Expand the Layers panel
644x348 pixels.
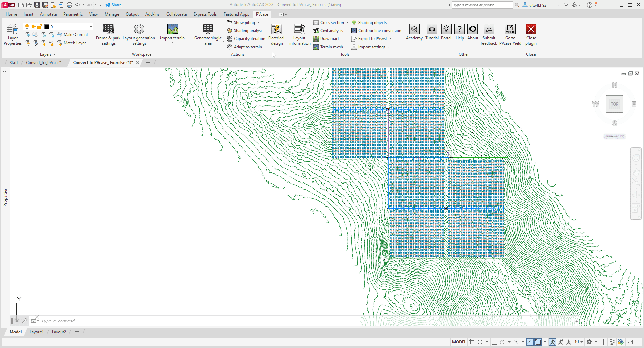point(48,54)
